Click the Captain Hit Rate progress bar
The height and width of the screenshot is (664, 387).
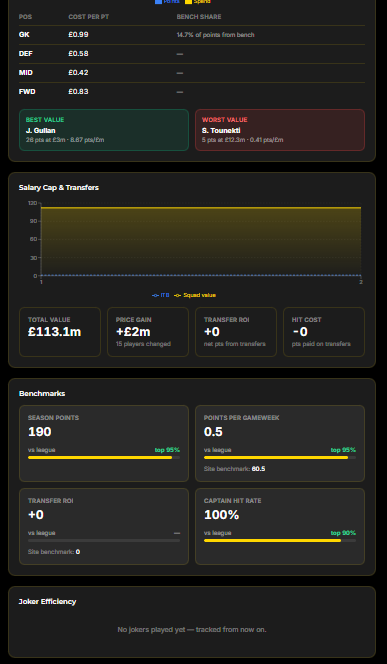[280, 540]
